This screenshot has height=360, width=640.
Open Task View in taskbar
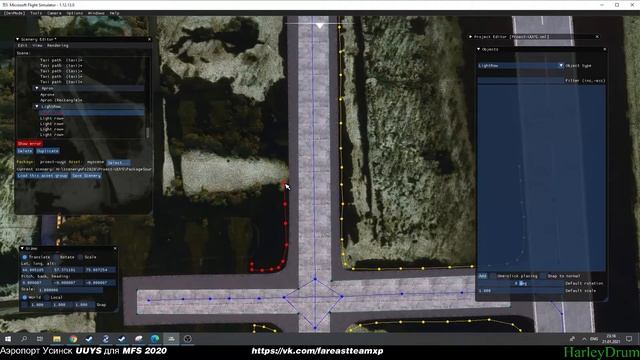(40, 339)
